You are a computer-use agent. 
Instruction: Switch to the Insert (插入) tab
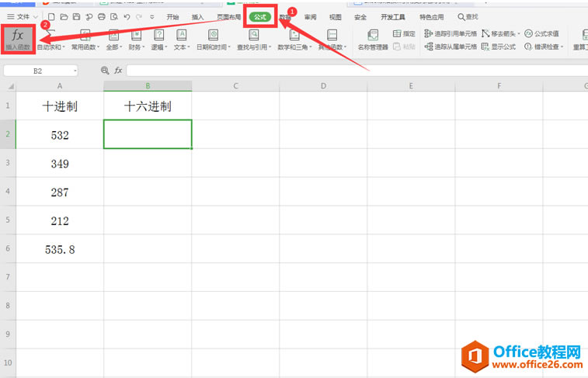coord(197,17)
